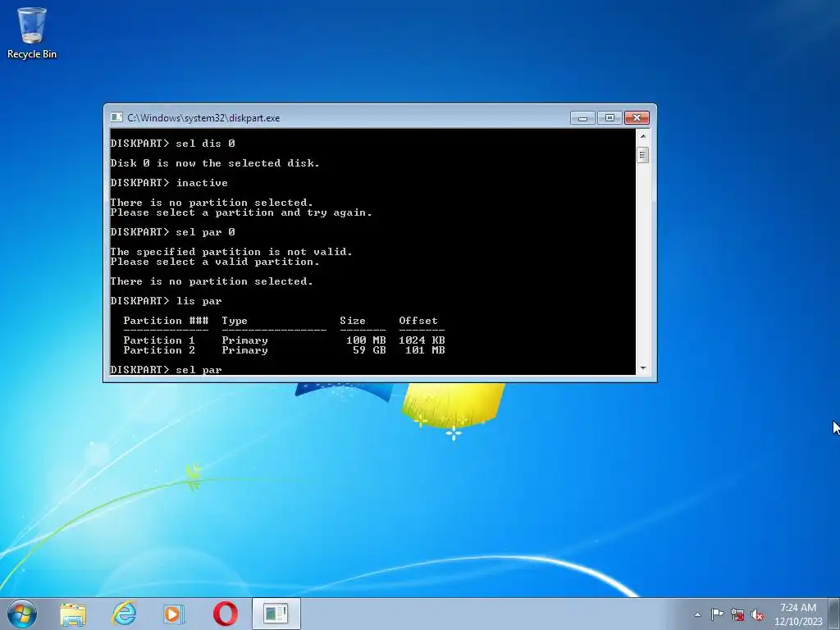Click the 'Partition 1' row text
This screenshot has width=840, height=630.
coord(159,340)
